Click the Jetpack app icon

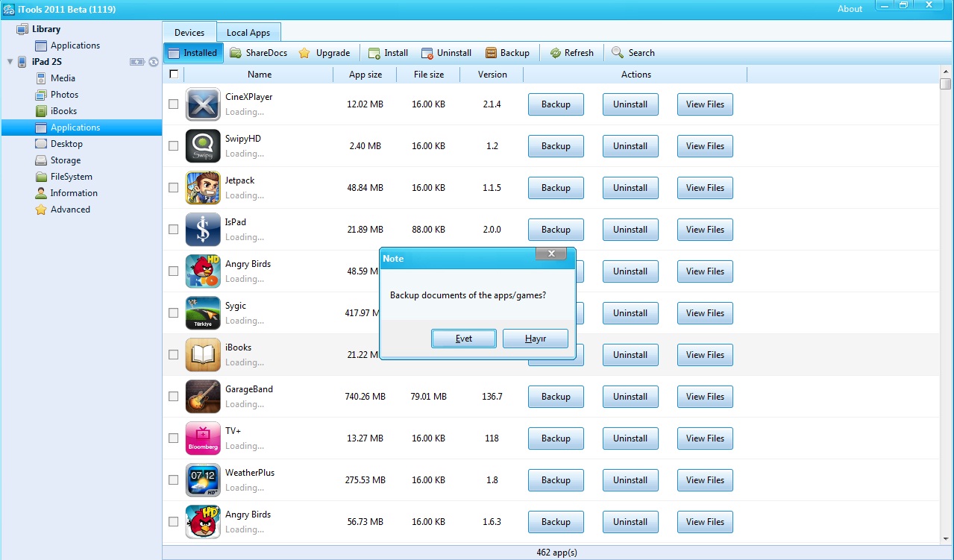pos(203,188)
